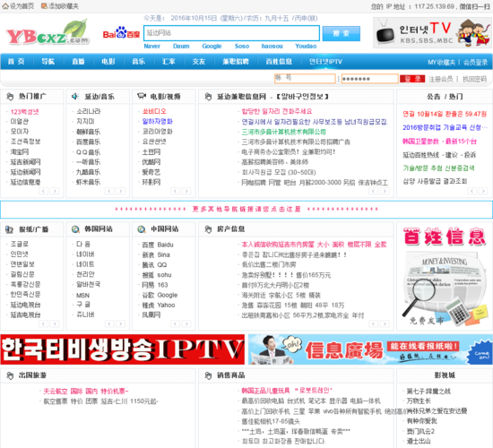The image size is (493, 448).
Task: Click the blue search button
Action: (x=342, y=33)
